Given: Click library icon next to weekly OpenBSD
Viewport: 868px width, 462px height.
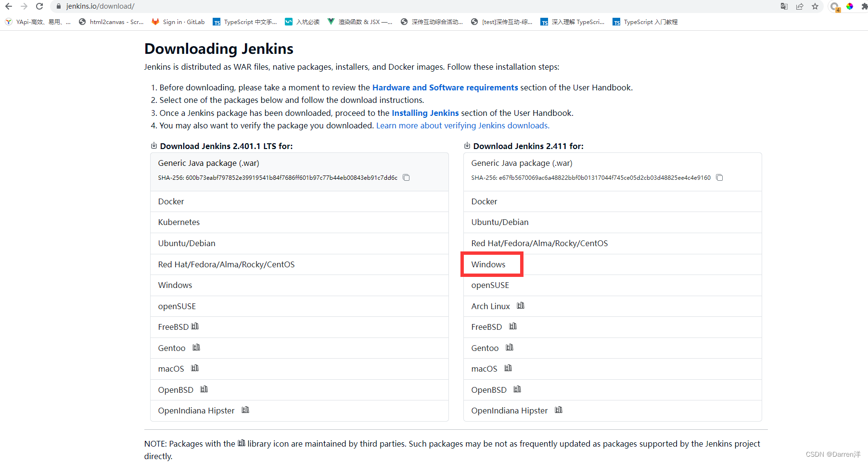Looking at the screenshot, I should (x=517, y=389).
